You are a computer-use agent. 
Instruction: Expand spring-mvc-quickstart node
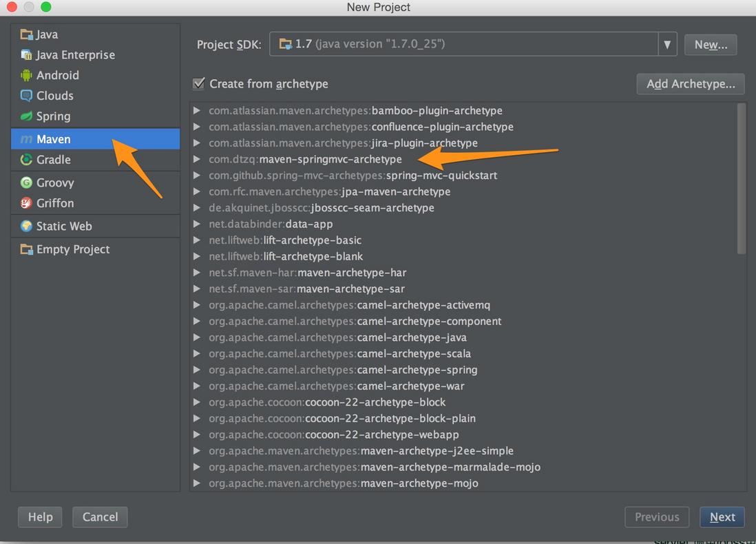point(197,176)
